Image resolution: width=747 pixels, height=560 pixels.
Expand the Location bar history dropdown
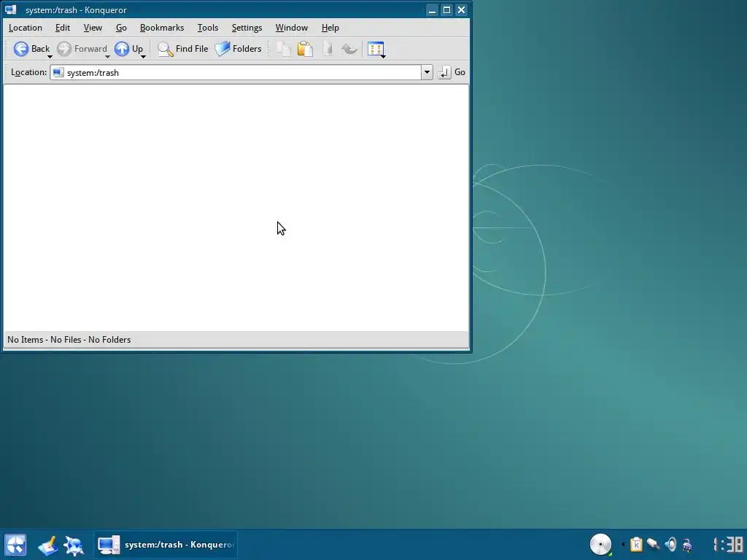tap(427, 72)
